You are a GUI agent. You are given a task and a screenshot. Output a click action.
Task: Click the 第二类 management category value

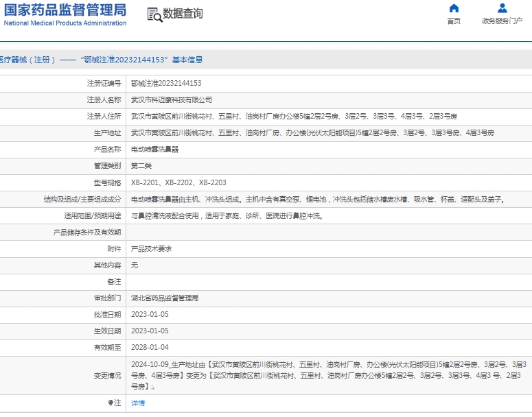[141, 166]
